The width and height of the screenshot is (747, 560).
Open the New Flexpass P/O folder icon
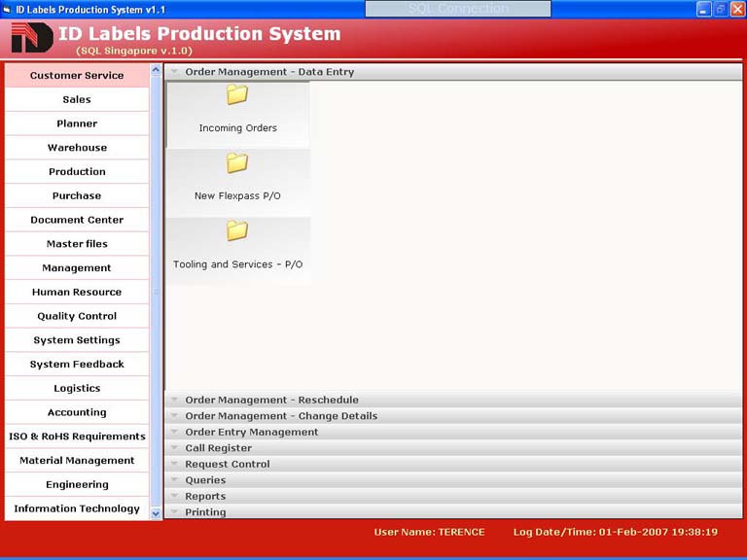237,163
